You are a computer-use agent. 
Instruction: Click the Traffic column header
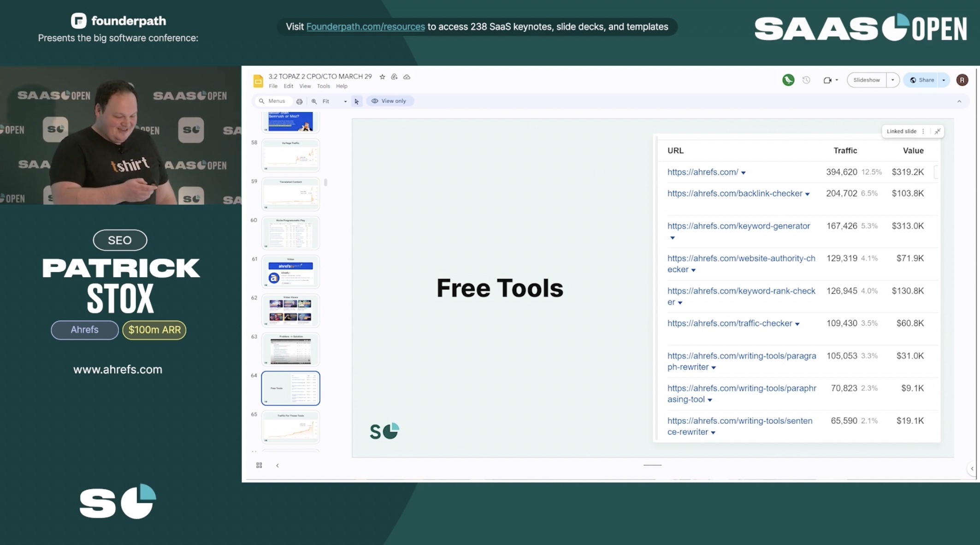(845, 151)
